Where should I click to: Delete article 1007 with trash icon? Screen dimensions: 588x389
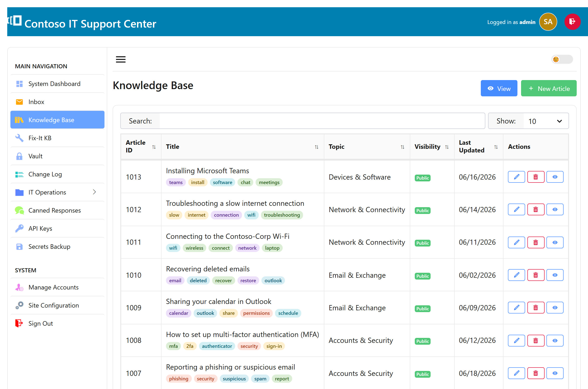[x=536, y=373]
